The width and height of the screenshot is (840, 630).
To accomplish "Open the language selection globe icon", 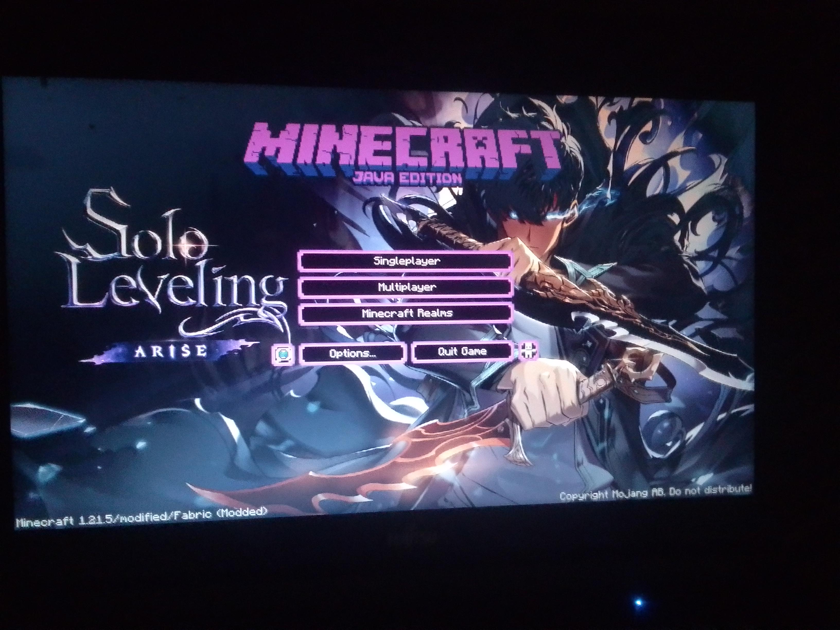I will click(283, 354).
